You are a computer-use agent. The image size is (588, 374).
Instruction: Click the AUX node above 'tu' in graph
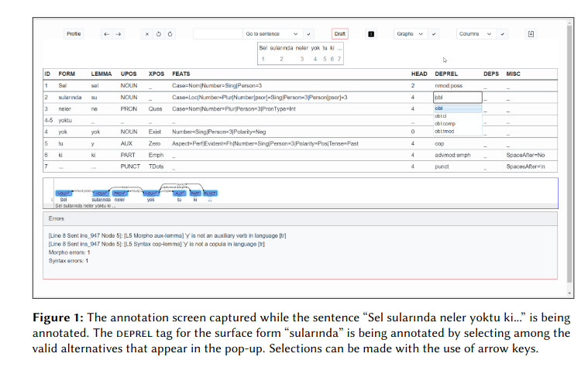tap(179, 194)
